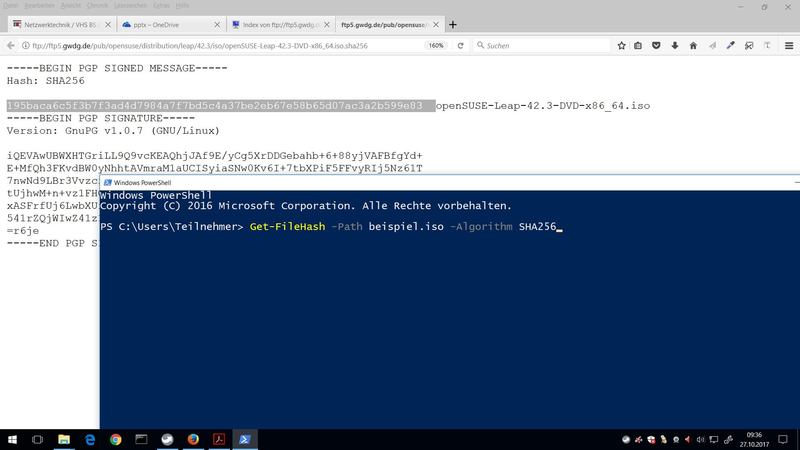Image resolution: width=800 pixels, height=450 pixels.
Task: Close the Index von ftp://ftp5.gwdg tab
Action: tap(327, 24)
